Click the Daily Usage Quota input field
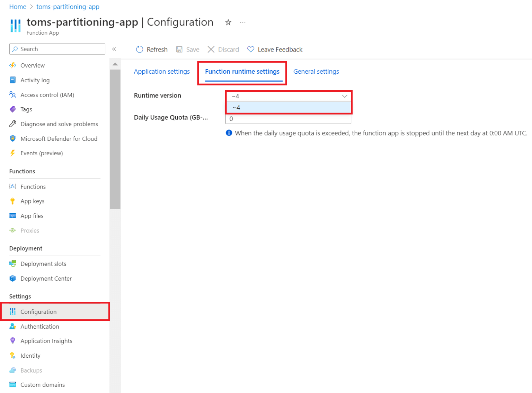 288,119
